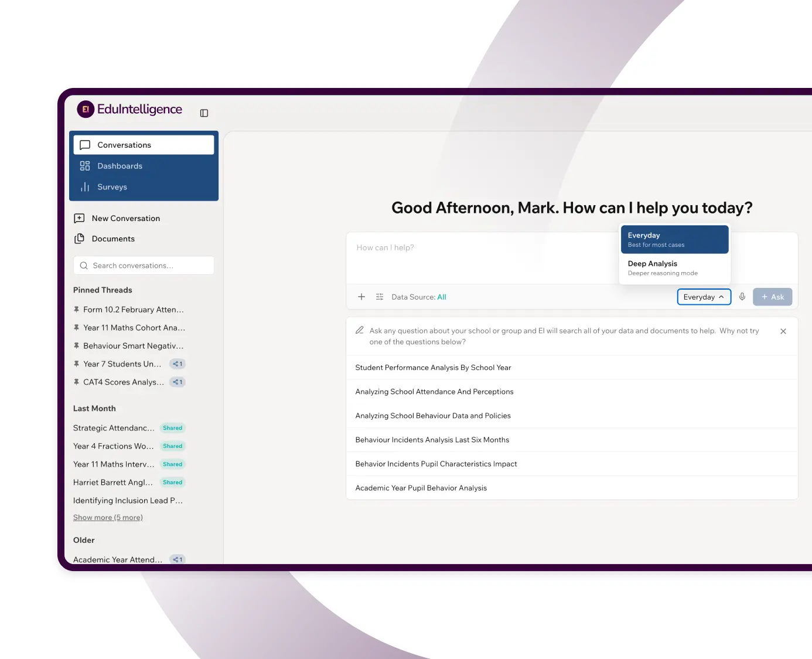Dismiss the suggestions hint with the X

(x=783, y=331)
